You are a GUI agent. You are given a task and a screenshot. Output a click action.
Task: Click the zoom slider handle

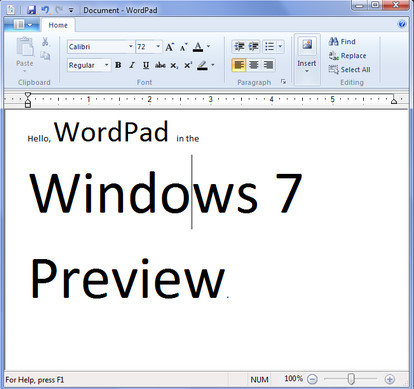(350, 379)
